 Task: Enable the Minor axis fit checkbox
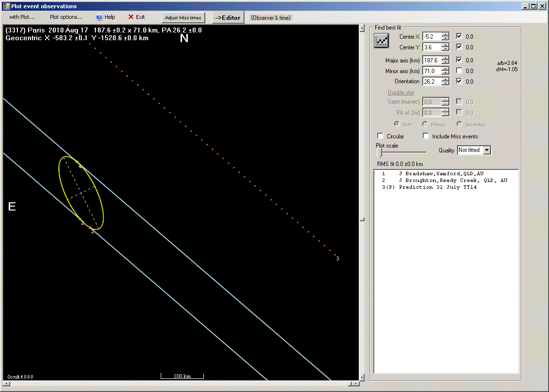(x=459, y=70)
